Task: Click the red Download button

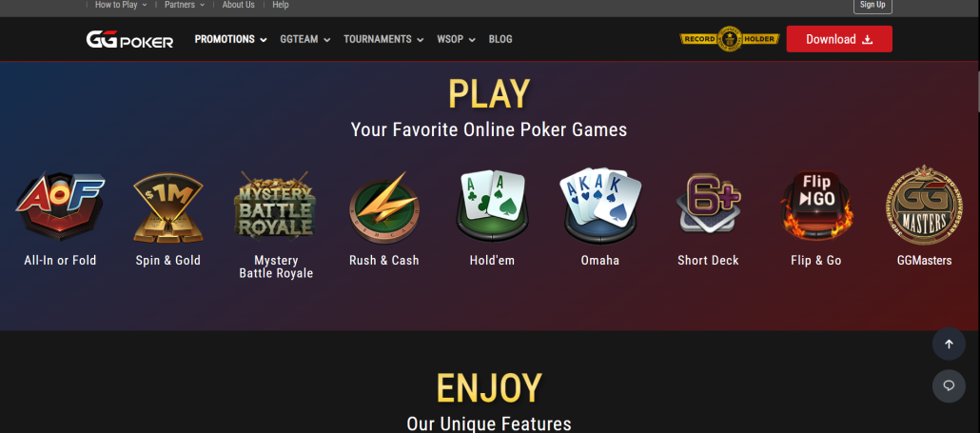Action: coord(839,39)
